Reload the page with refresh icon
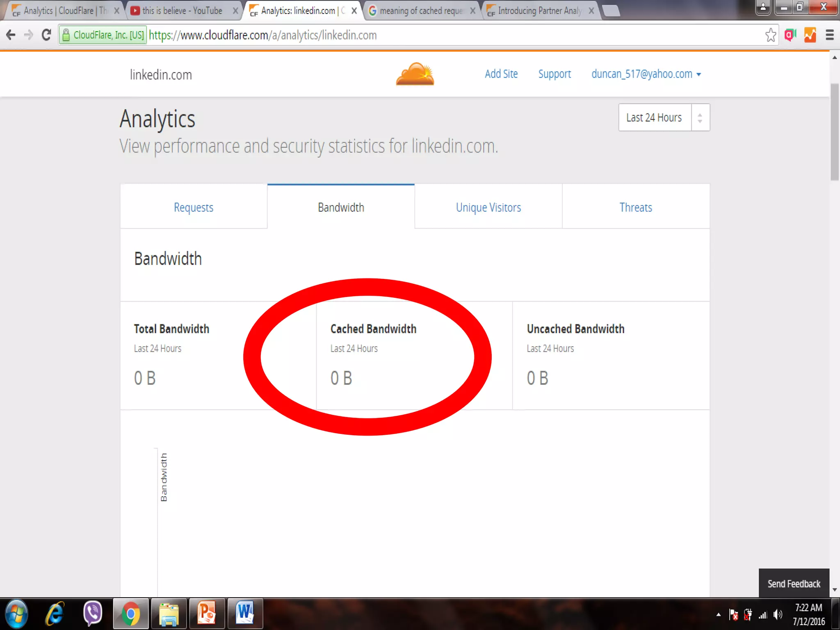The image size is (840, 630). click(46, 35)
